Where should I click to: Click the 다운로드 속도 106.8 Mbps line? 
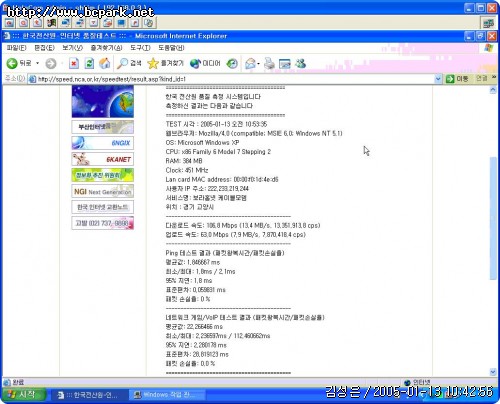click(x=243, y=225)
